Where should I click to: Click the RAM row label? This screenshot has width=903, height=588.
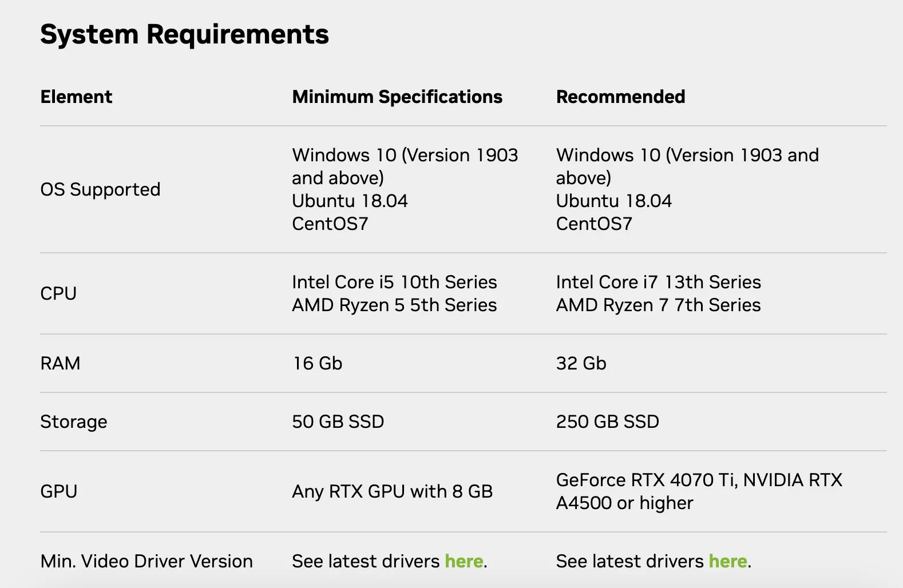tap(60, 363)
